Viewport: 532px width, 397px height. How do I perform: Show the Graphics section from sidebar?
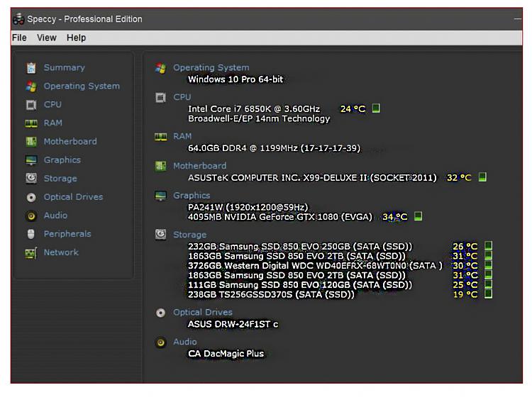coord(62,160)
